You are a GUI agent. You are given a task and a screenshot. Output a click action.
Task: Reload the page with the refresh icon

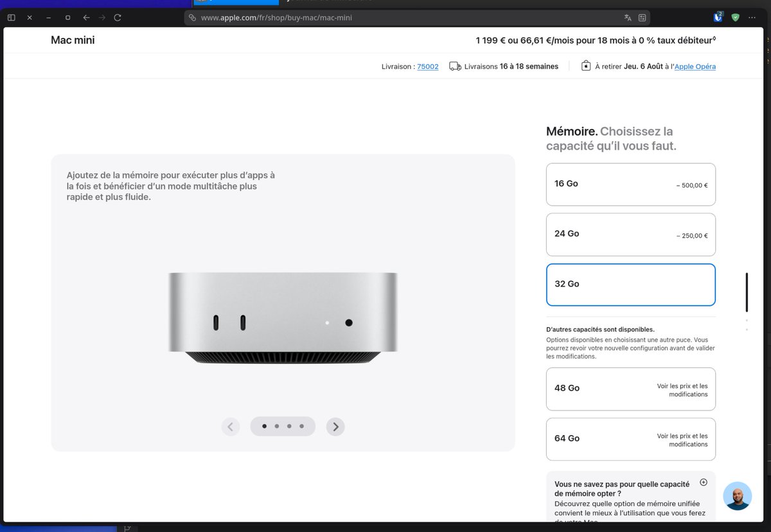coord(118,17)
